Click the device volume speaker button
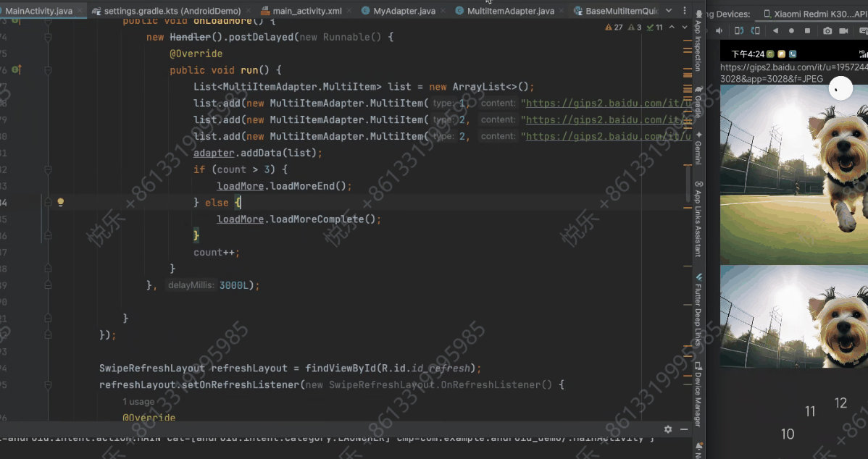The image size is (868, 459). [x=719, y=31]
